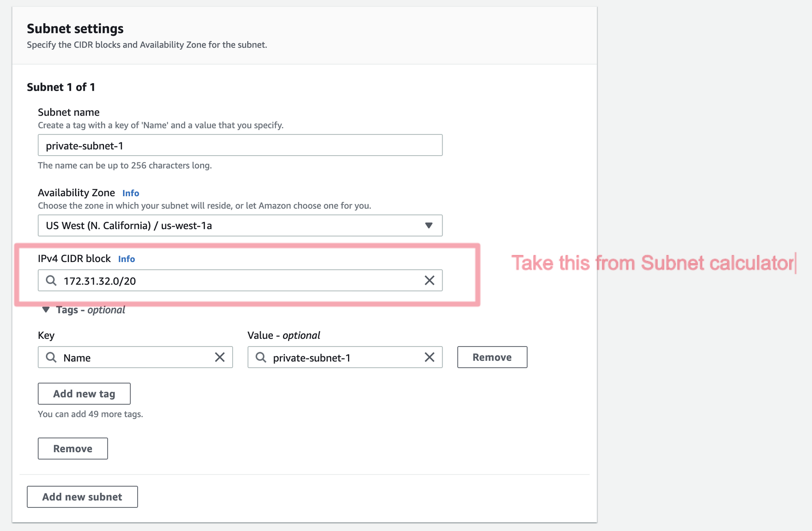Screen dimensions: 812x531
Task: Select the us-west-1a Availability Zone combo box
Action: point(231,225)
